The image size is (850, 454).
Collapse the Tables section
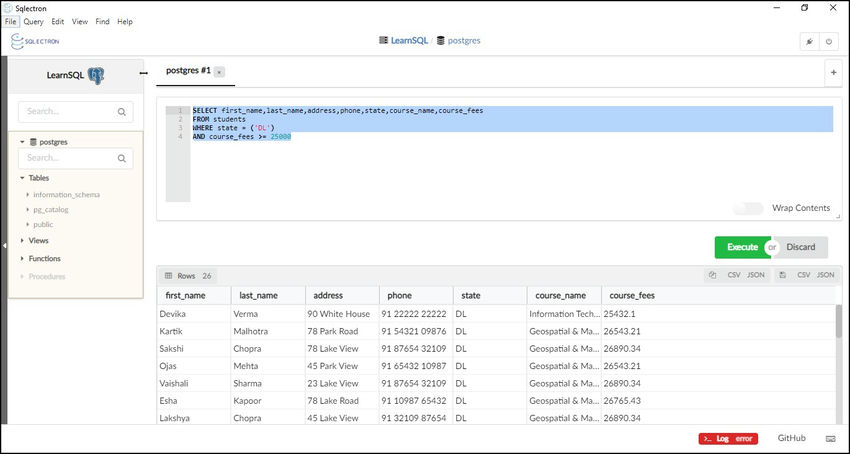[x=22, y=178]
